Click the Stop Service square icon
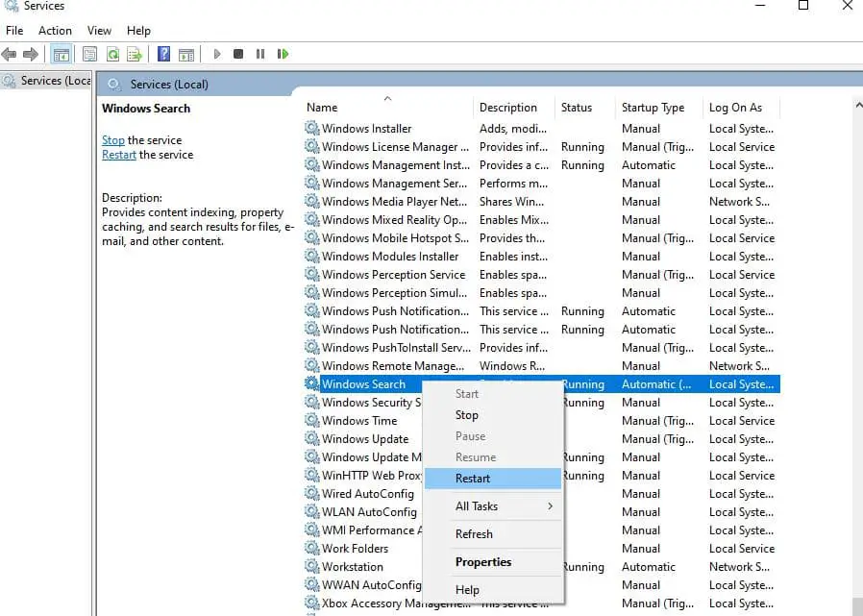 [238, 54]
